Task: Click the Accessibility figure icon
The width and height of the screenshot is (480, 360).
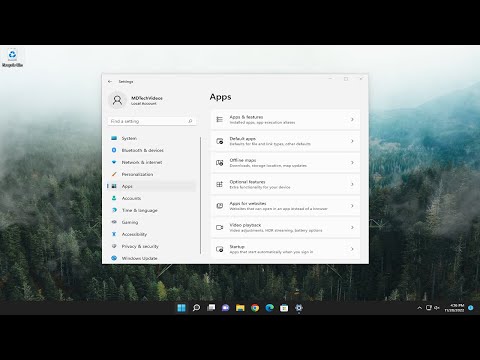Action: pyautogui.click(x=114, y=234)
